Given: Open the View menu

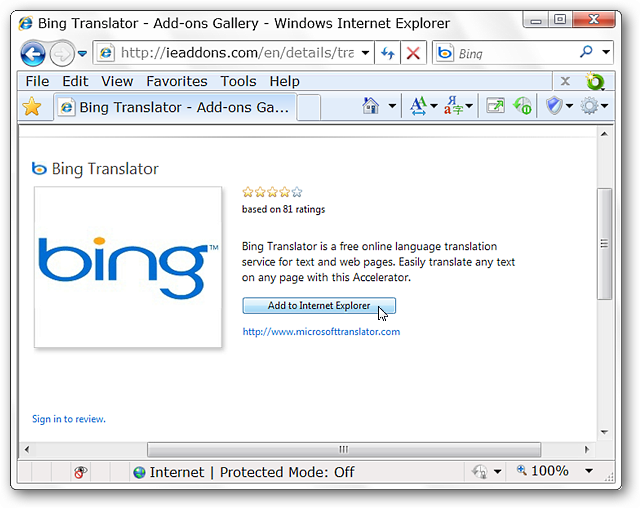Looking at the screenshot, I should pos(117,81).
